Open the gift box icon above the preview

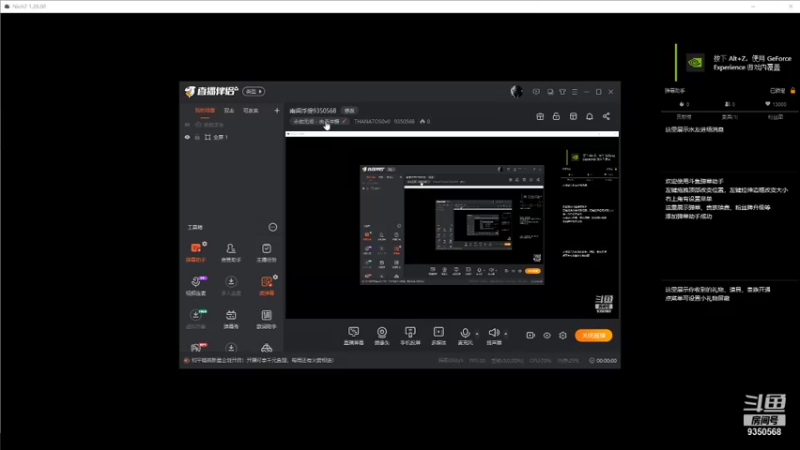tap(540, 116)
